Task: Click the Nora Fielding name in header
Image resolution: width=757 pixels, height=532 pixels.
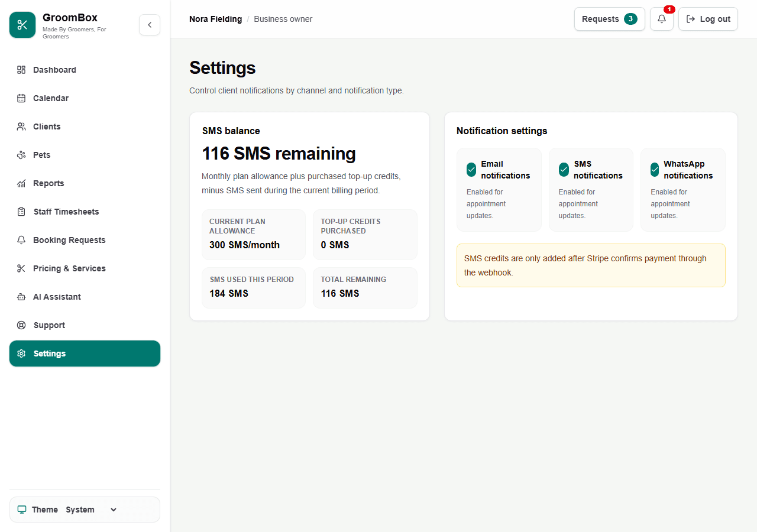Action: click(x=215, y=19)
